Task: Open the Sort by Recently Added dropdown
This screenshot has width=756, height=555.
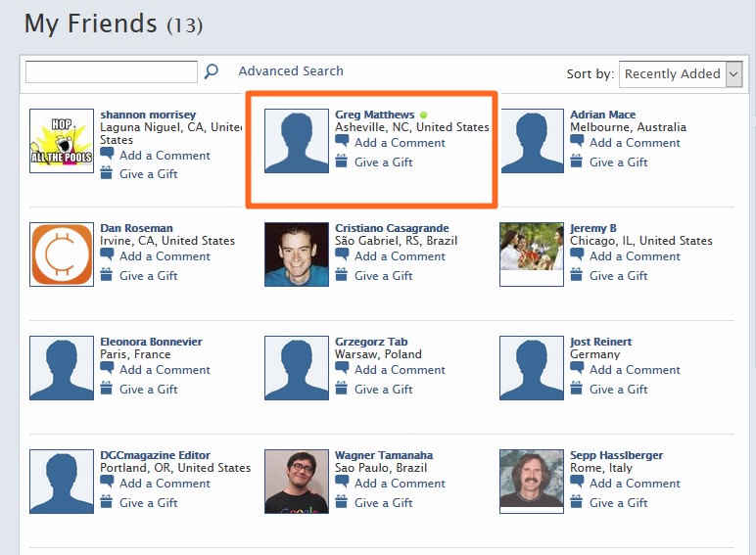Action: click(681, 74)
